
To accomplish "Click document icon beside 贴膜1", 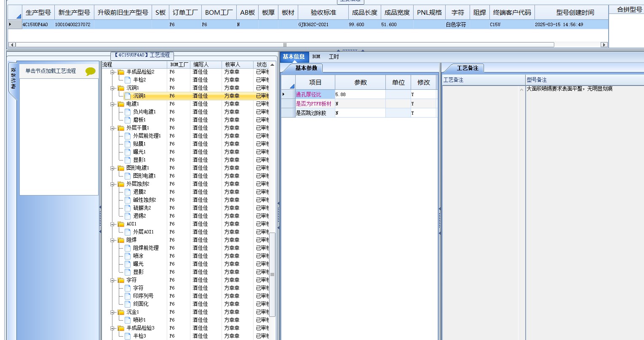I will pyautogui.click(x=128, y=144).
